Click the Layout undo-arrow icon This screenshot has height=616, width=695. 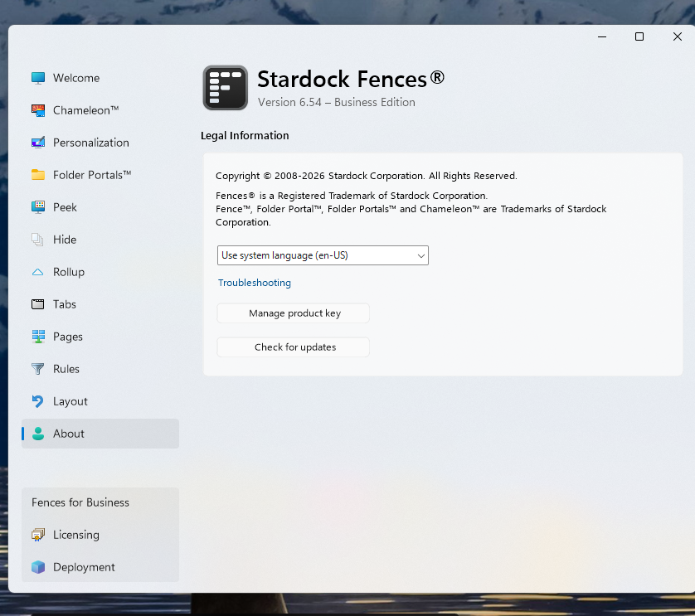37,401
